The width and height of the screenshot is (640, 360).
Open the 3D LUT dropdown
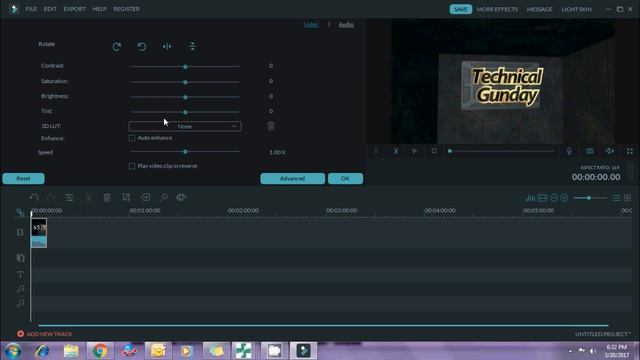coord(185,127)
